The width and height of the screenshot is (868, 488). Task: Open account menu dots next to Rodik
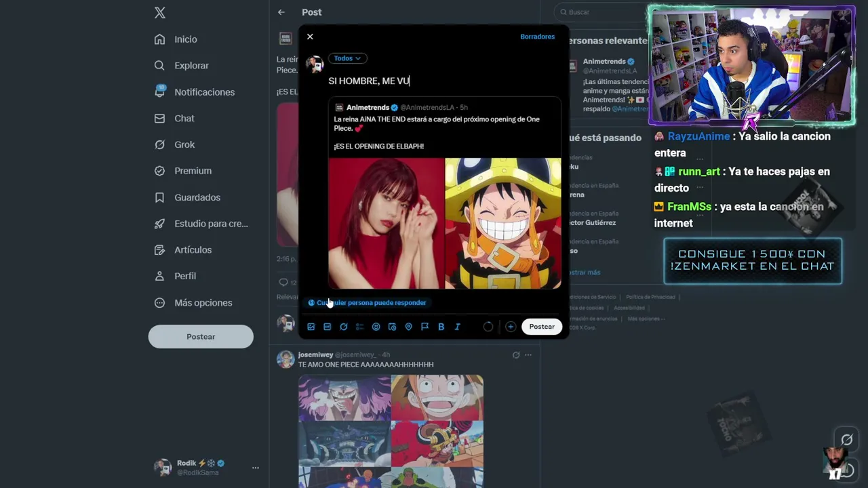pos(255,468)
